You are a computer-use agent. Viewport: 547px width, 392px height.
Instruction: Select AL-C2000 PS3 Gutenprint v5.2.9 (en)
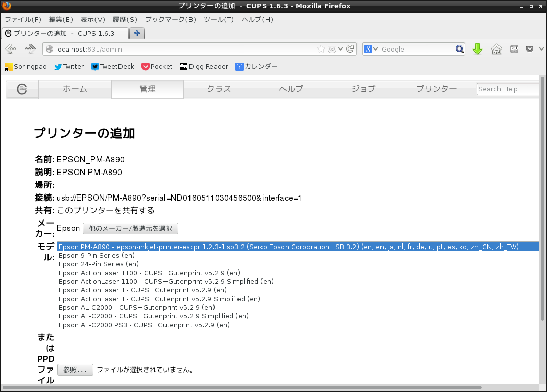tap(298, 325)
